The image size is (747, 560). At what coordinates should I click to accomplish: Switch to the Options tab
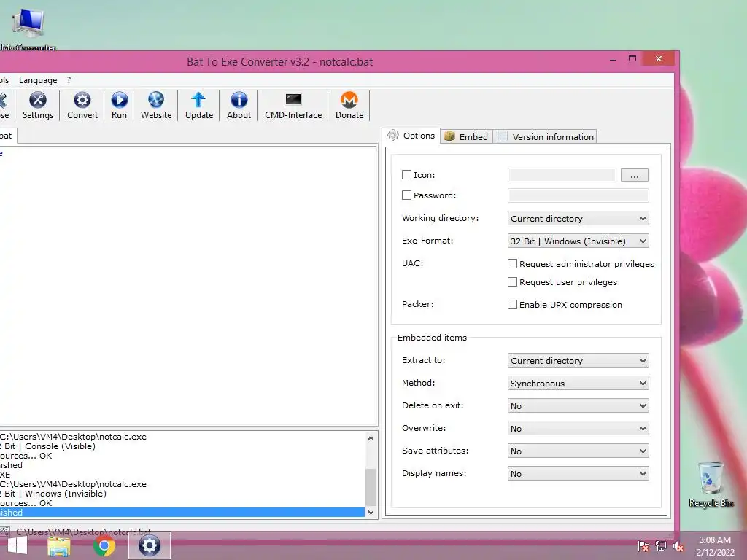point(411,136)
